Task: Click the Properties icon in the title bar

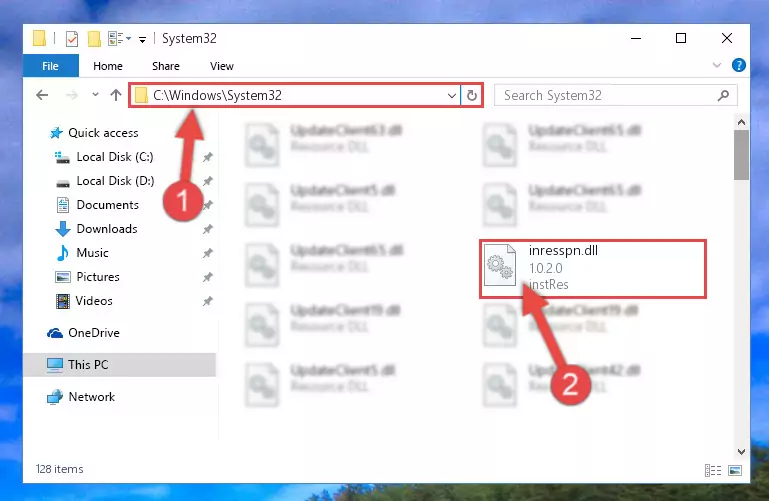Action: (72, 38)
